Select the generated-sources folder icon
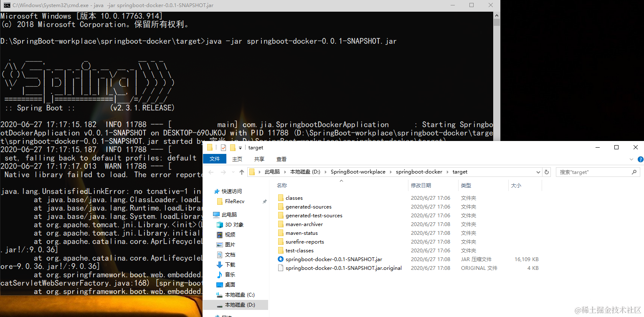 pyautogui.click(x=281, y=207)
